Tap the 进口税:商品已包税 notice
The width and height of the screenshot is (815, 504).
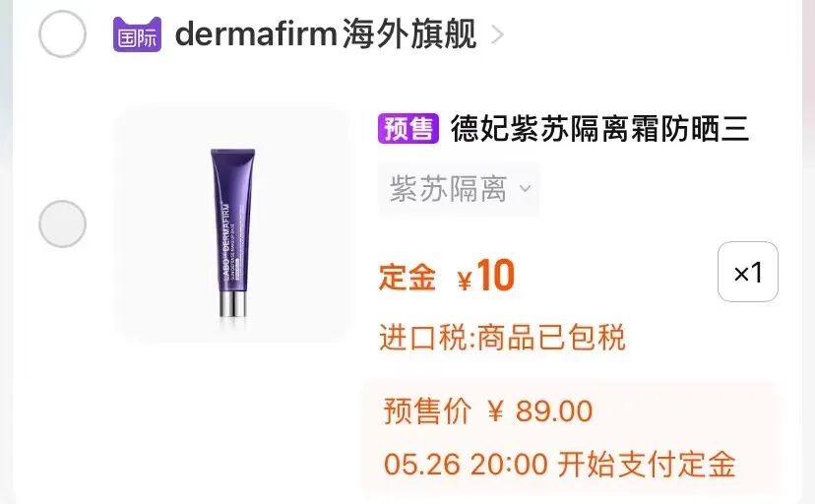click(502, 338)
